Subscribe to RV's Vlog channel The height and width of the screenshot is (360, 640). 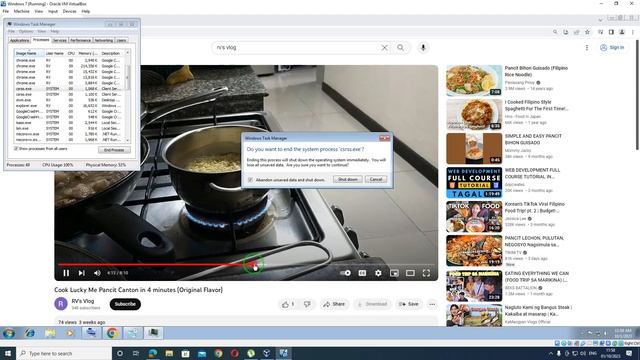click(125, 304)
